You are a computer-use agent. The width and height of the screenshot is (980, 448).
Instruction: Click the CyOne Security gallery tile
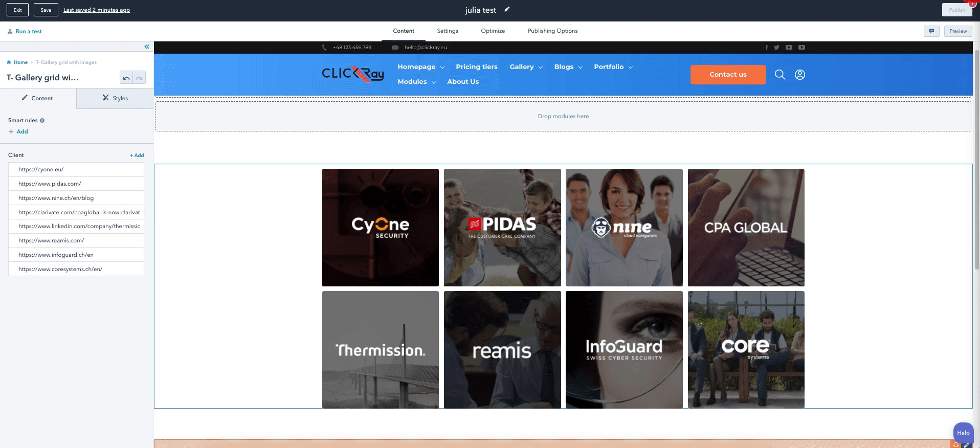(x=381, y=228)
